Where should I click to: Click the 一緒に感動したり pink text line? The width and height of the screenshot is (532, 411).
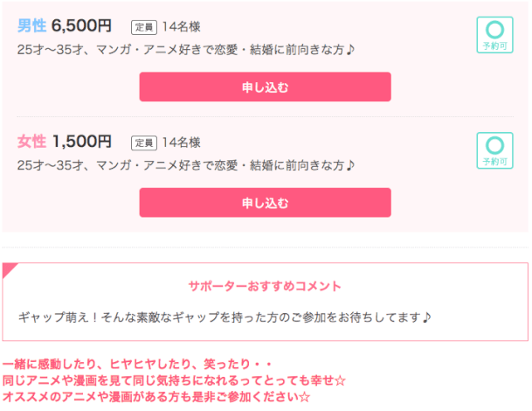point(137,364)
